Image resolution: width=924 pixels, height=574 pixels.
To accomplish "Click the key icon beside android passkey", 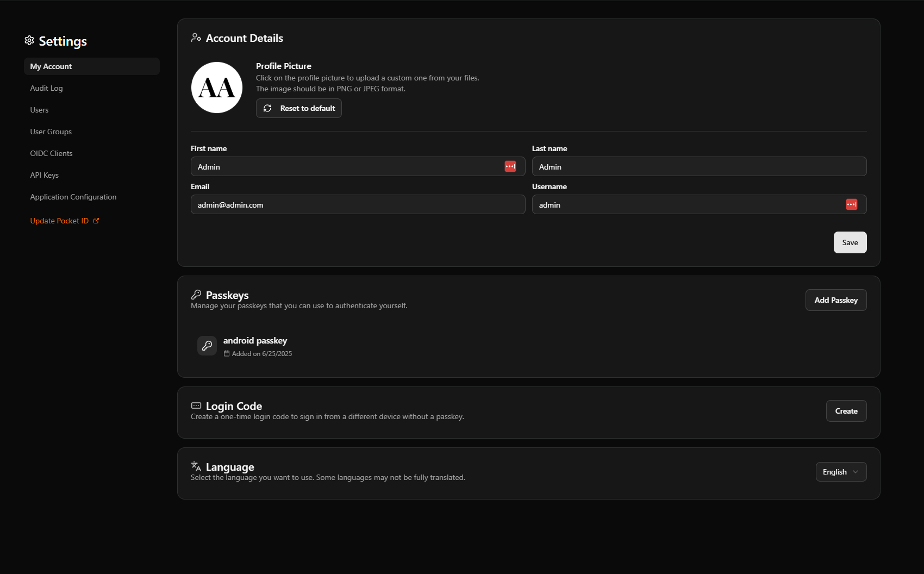I will pyautogui.click(x=207, y=346).
